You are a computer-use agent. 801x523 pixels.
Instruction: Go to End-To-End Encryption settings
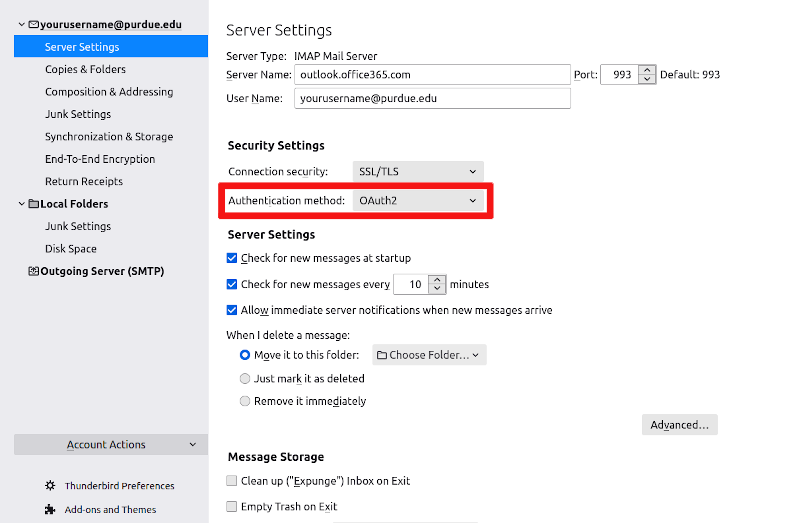(x=99, y=159)
